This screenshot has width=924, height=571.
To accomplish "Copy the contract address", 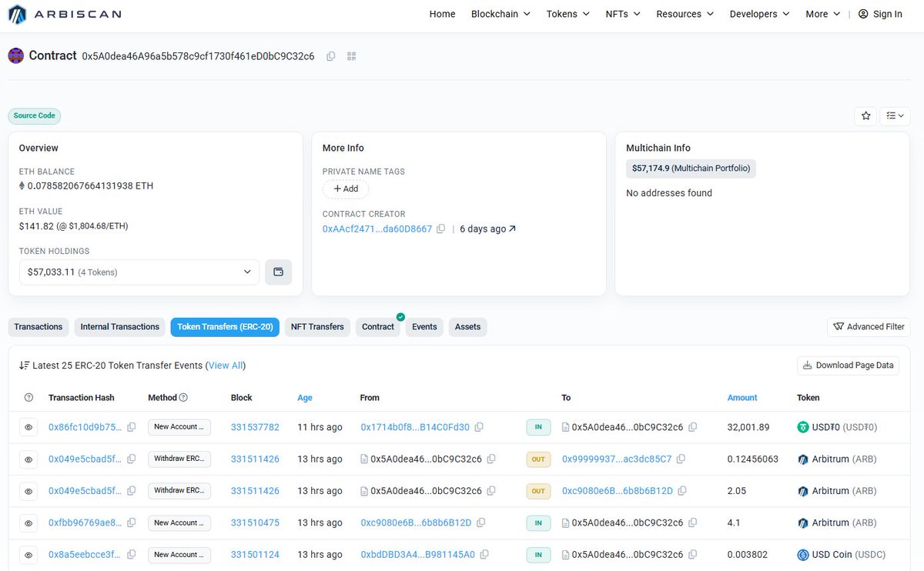I will tap(331, 56).
